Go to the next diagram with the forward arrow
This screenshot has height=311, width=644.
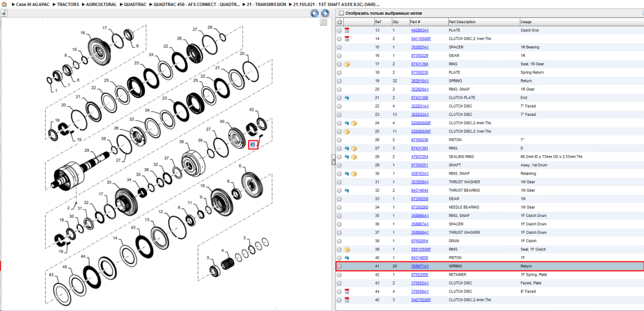[x=325, y=13]
